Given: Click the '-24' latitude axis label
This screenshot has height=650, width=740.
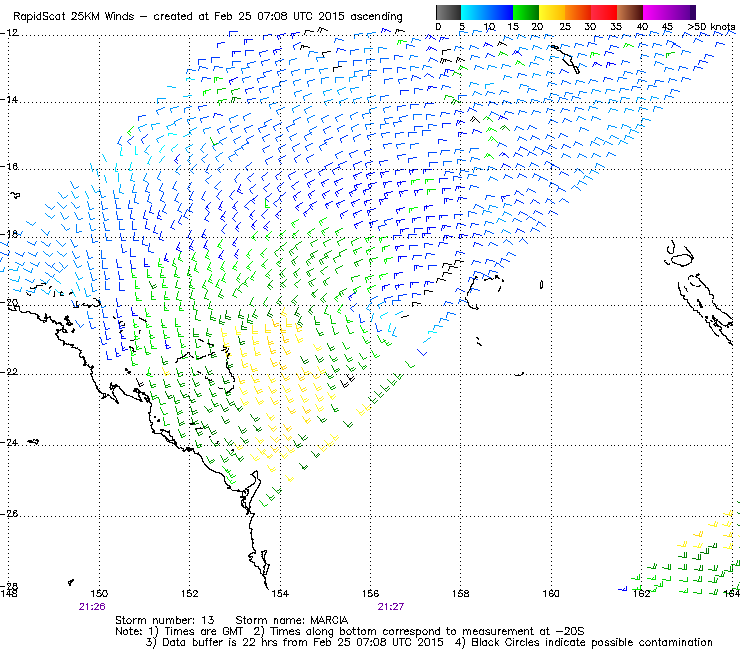Looking at the screenshot, I should click(9, 443).
